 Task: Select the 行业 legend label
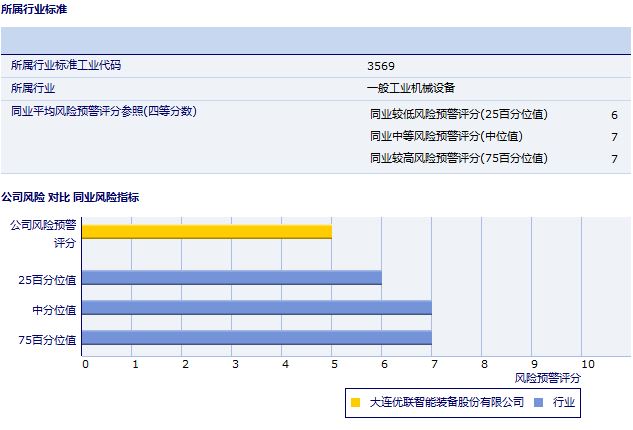click(565, 403)
